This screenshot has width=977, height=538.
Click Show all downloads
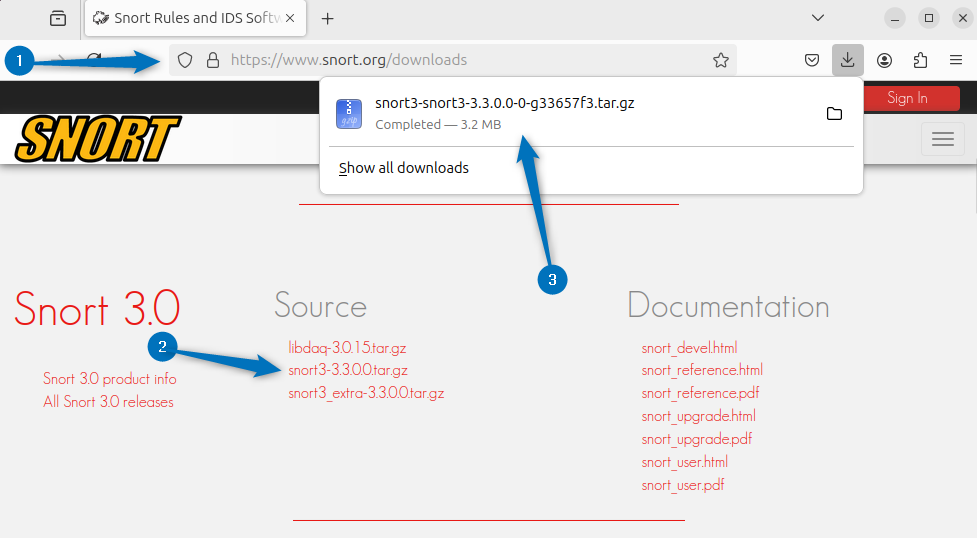coord(404,168)
